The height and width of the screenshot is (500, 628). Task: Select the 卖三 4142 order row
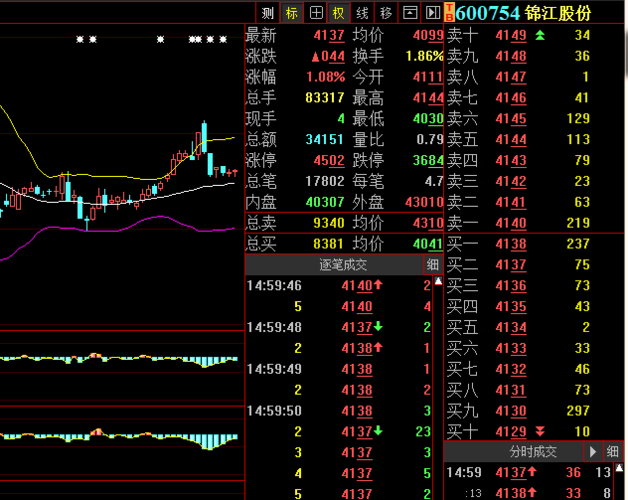pyautogui.click(x=535, y=181)
